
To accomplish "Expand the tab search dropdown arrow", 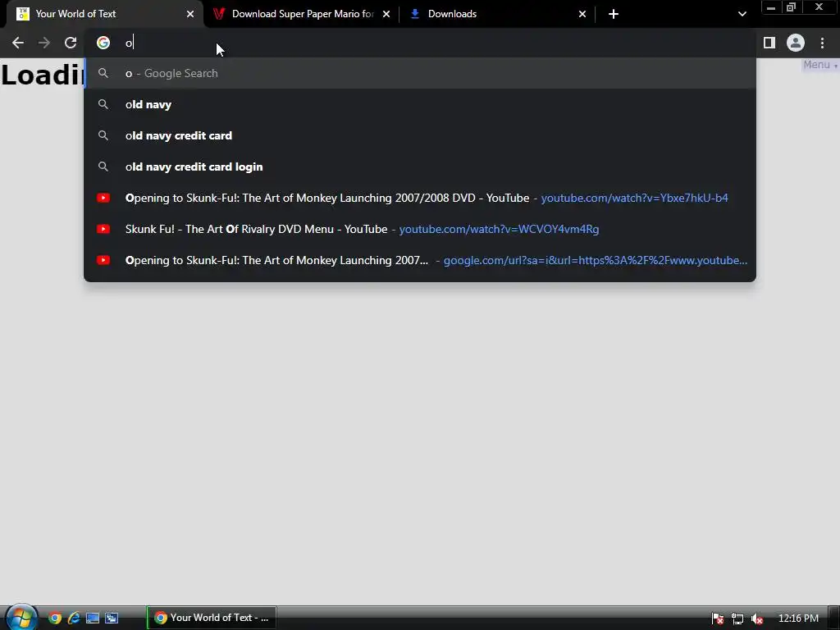I will pyautogui.click(x=742, y=14).
